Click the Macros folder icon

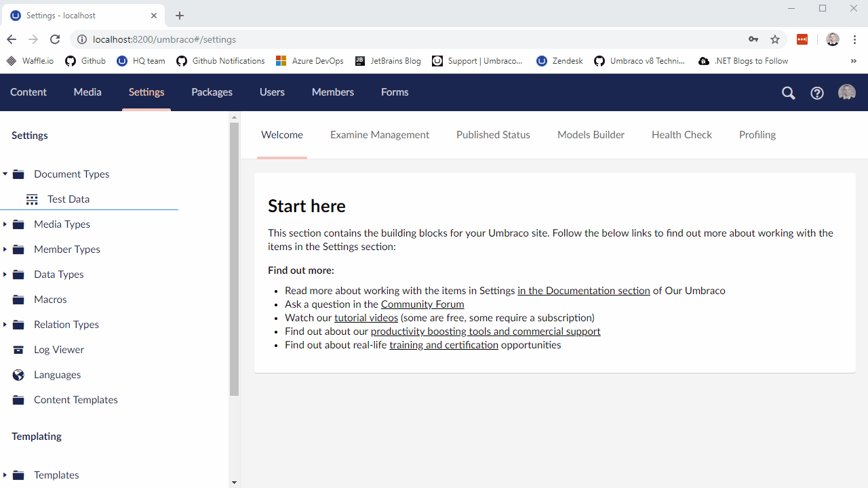coord(18,299)
